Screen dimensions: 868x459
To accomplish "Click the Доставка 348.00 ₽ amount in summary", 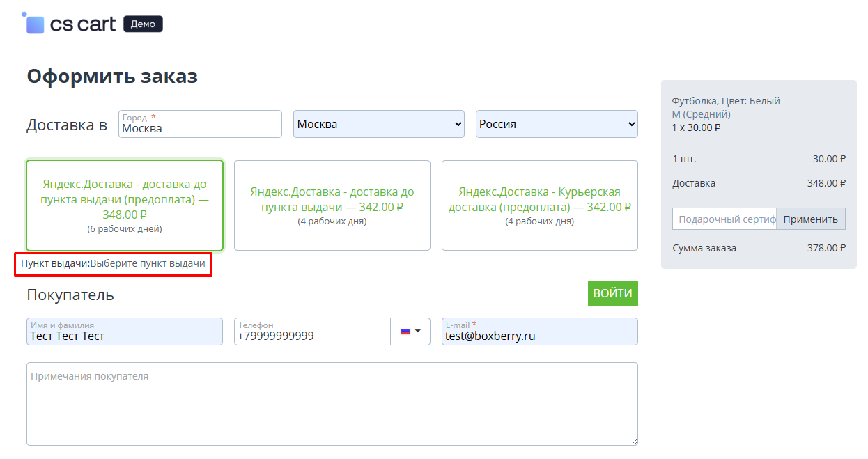I will pos(826,183).
